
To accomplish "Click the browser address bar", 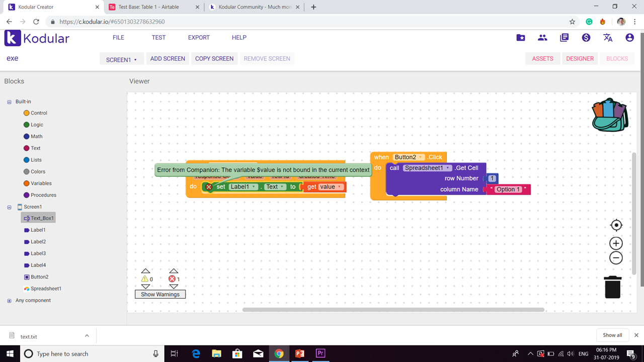I will coord(312,22).
